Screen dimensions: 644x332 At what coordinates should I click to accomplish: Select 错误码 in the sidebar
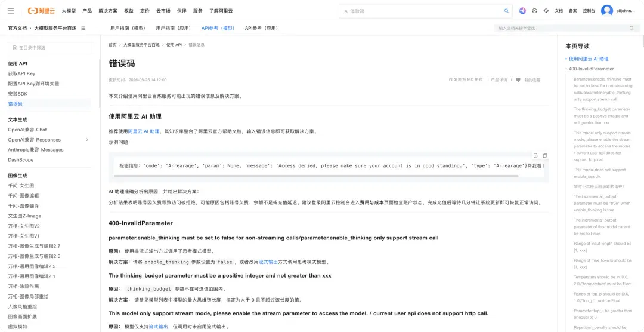tap(15, 104)
